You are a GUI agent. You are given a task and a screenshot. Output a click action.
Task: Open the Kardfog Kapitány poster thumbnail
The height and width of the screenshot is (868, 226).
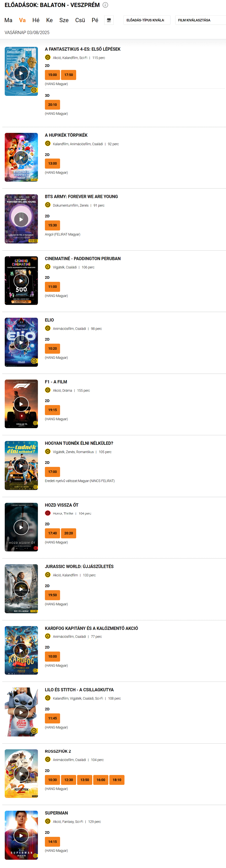tap(21, 650)
